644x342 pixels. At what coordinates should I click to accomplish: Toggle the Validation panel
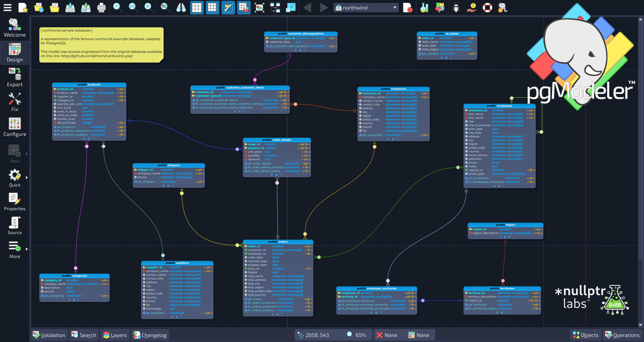[49, 335]
